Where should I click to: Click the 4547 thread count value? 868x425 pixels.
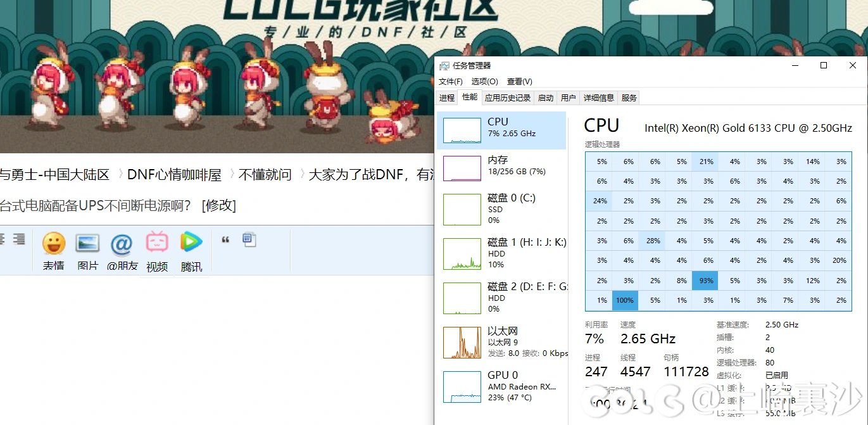(x=636, y=372)
